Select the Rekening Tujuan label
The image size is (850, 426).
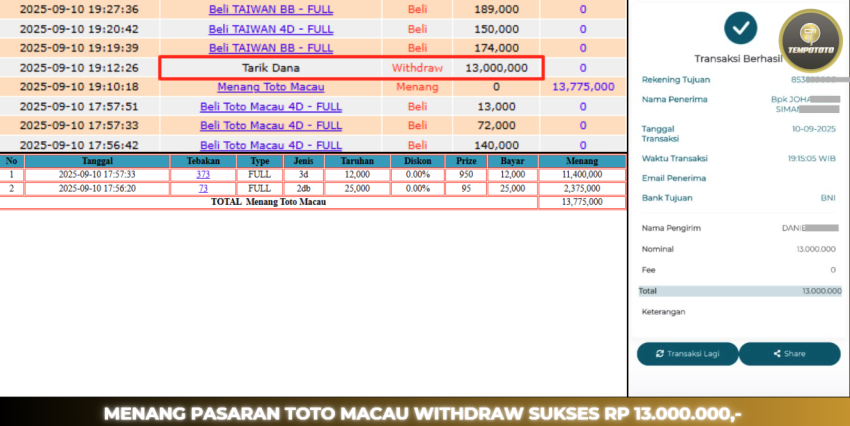click(676, 80)
